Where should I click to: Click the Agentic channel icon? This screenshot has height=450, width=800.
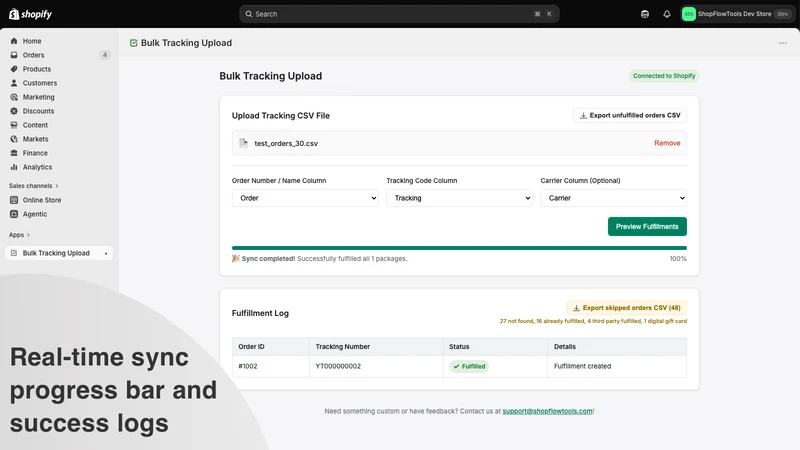[14, 214]
